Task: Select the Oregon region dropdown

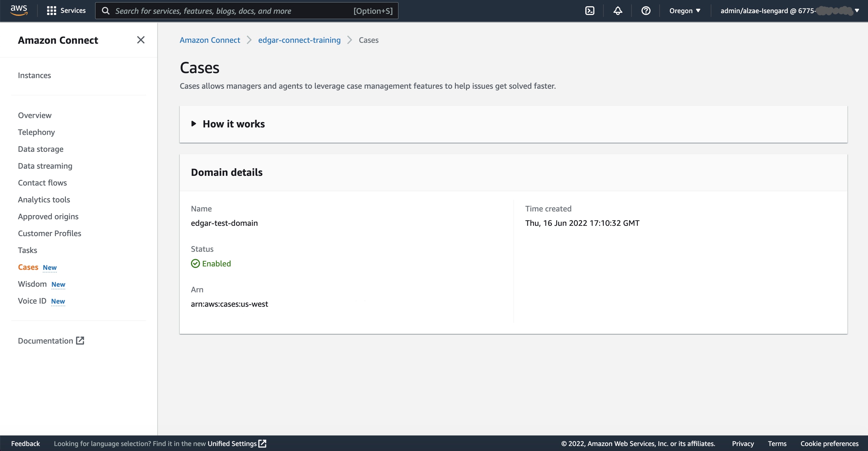Action: 684,10
